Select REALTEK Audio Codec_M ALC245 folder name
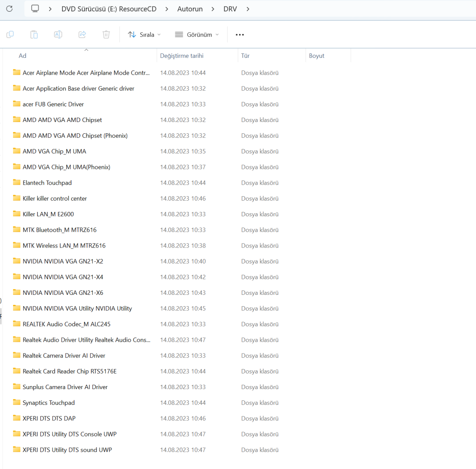The height and width of the screenshot is (469, 476). (x=66, y=324)
